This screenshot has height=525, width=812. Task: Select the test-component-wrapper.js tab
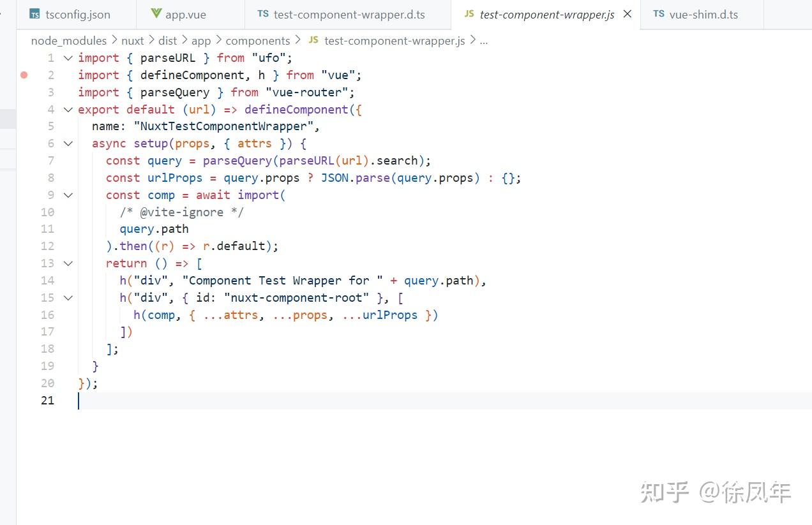pos(547,14)
